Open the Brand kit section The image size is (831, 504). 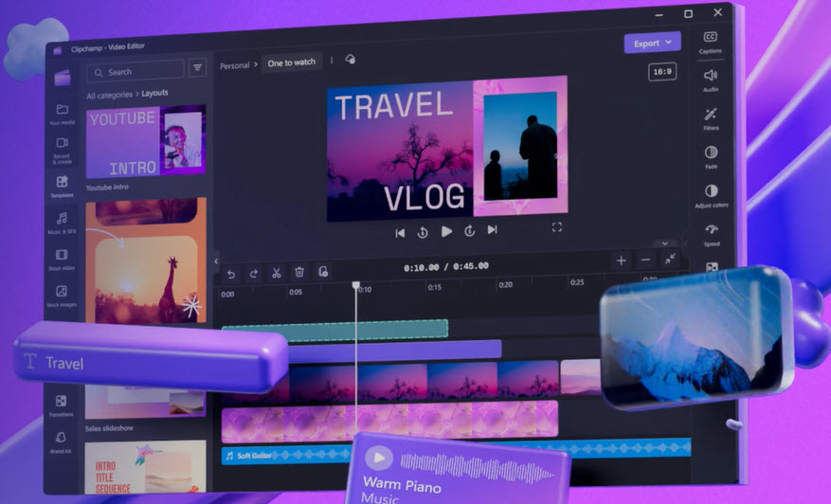pyautogui.click(x=61, y=442)
